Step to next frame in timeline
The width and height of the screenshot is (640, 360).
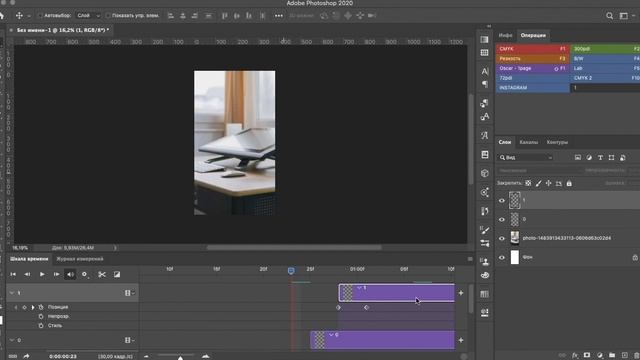pyautogui.click(x=56, y=274)
